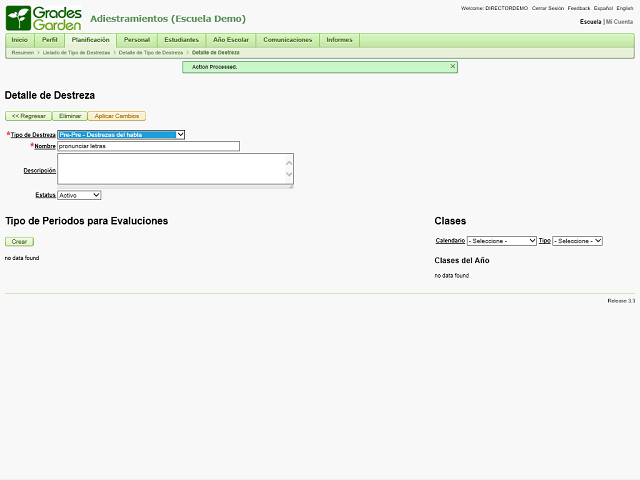Screen dimensions: 640x480
Task: Click the Escuela link
Action: (x=591, y=22)
